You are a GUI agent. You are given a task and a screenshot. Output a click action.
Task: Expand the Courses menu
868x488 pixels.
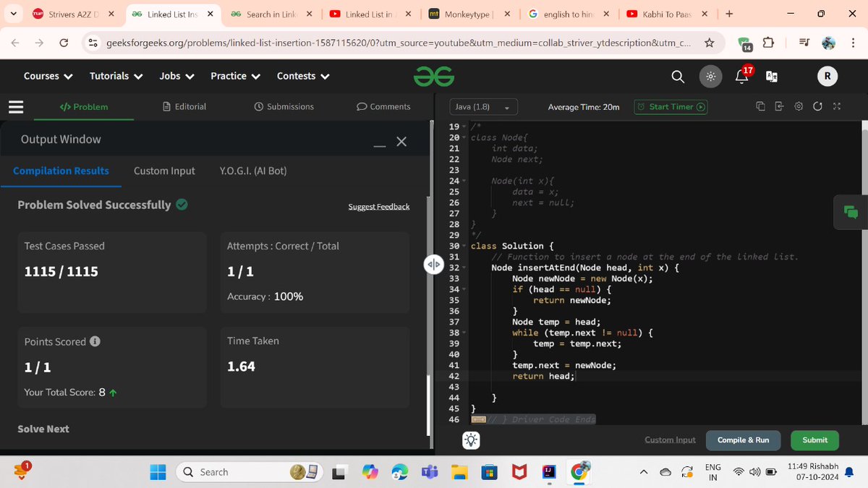coord(48,76)
